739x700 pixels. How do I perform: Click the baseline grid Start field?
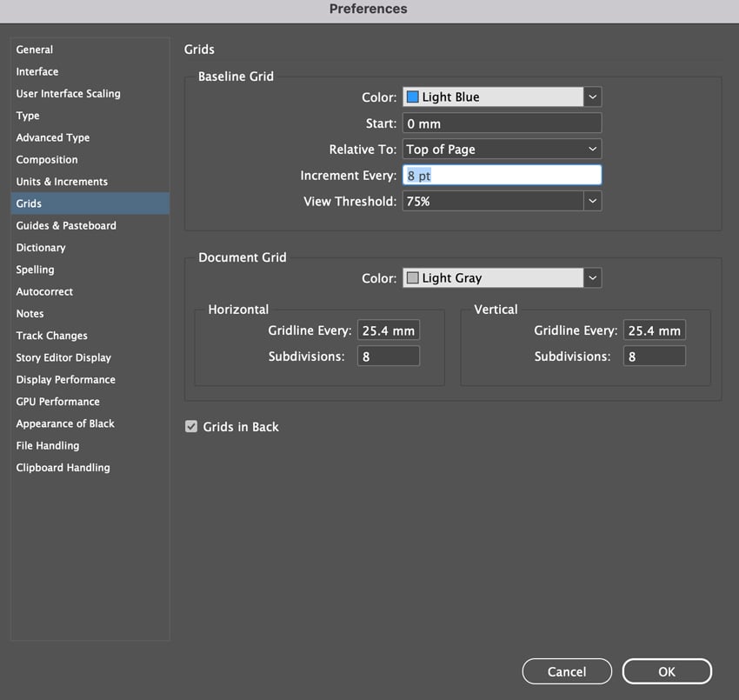pyautogui.click(x=502, y=123)
